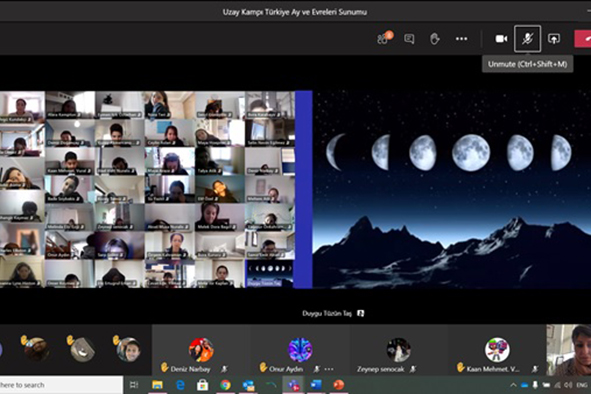Click the Zeynep senocak name label
Viewport: 591px width, 394px height.
381,369
